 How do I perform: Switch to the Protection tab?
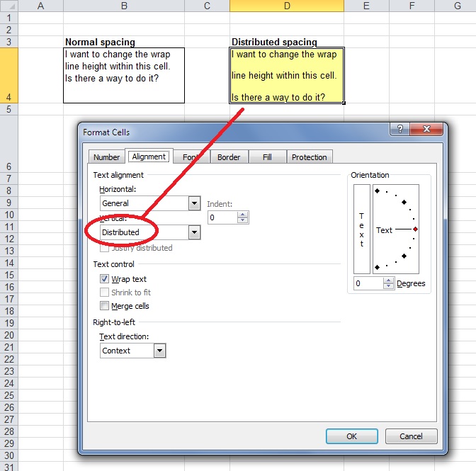pos(310,157)
